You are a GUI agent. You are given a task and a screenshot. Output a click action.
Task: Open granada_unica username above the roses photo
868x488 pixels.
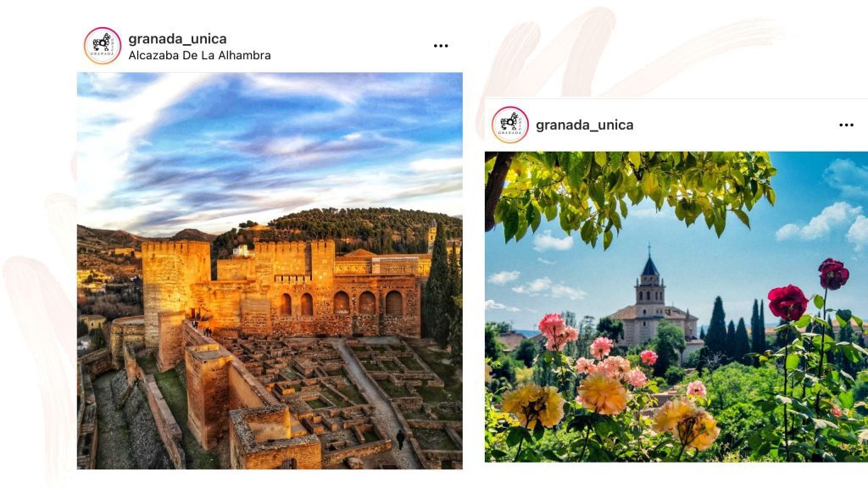click(x=585, y=125)
